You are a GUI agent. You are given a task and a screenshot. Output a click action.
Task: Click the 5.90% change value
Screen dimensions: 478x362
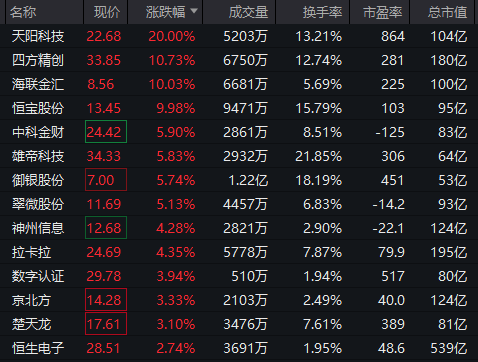click(x=176, y=132)
